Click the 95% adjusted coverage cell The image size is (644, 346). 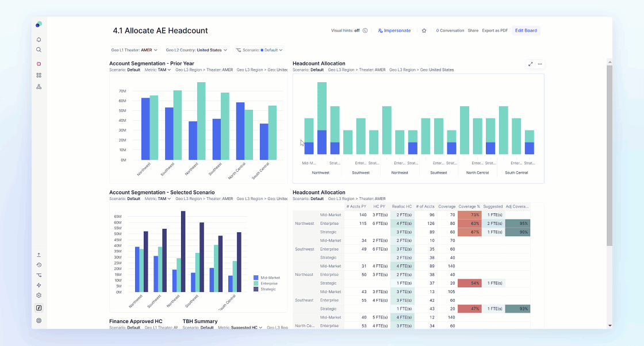(x=517, y=224)
